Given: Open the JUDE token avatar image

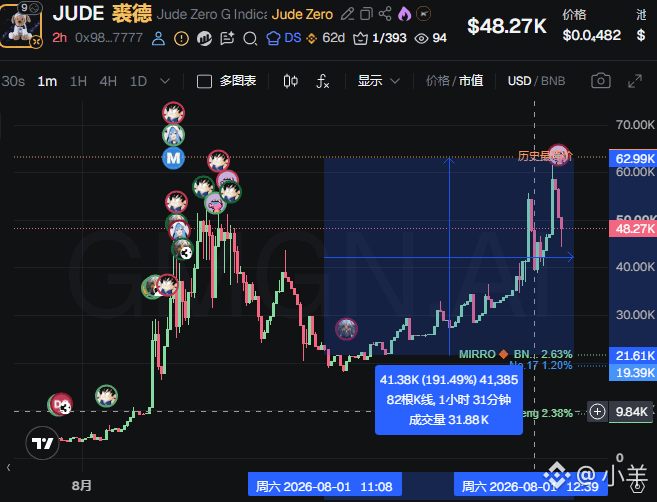Looking at the screenshot, I should click(22, 24).
